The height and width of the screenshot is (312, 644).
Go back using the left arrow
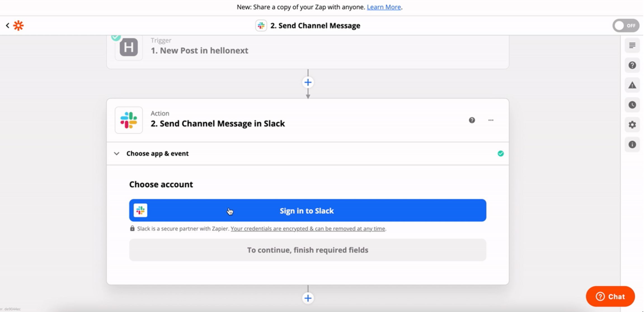point(8,25)
